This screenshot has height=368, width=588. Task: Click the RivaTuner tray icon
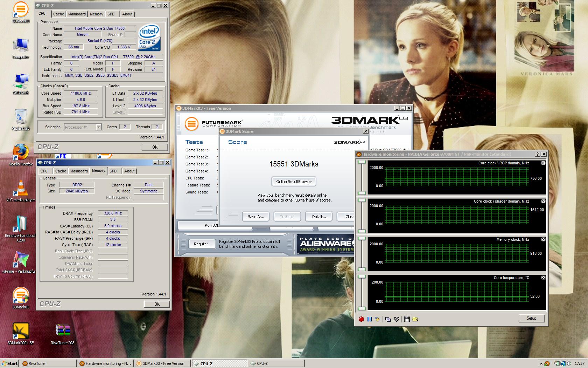(547, 363)
